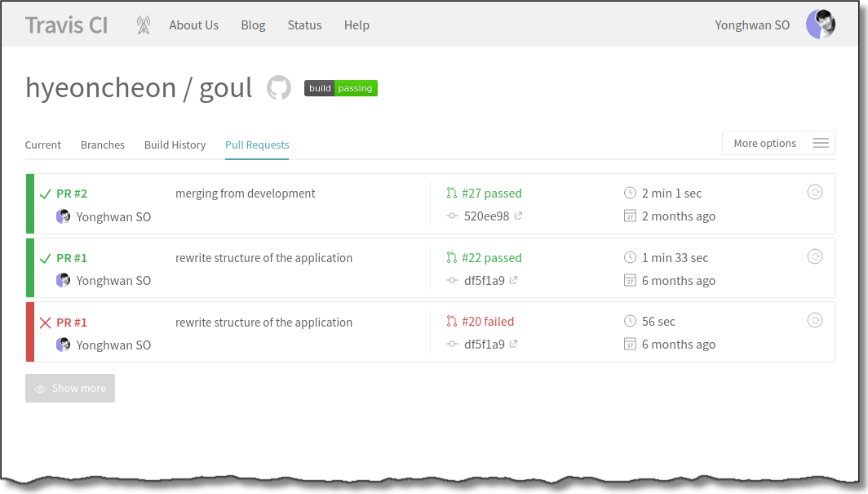The width and height of the screenshot is (868, 494).
Task: Switch to the Build History tab
Action: [x=175, y=145]
